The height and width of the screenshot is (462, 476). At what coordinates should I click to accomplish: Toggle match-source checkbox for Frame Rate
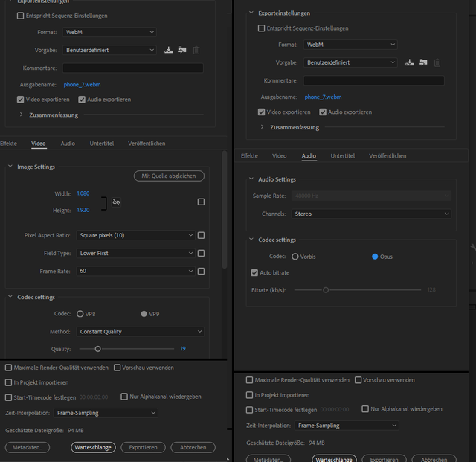[x=201, y=271]
